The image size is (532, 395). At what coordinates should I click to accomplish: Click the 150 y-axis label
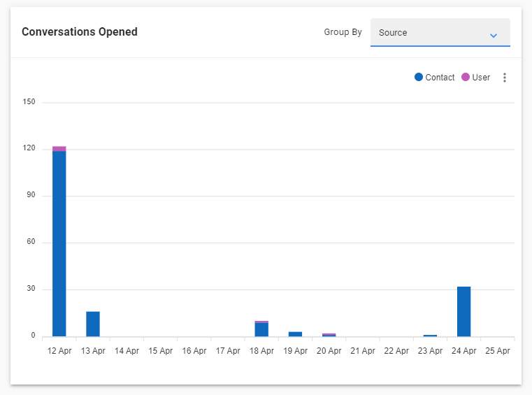click(x=29, y=101)
